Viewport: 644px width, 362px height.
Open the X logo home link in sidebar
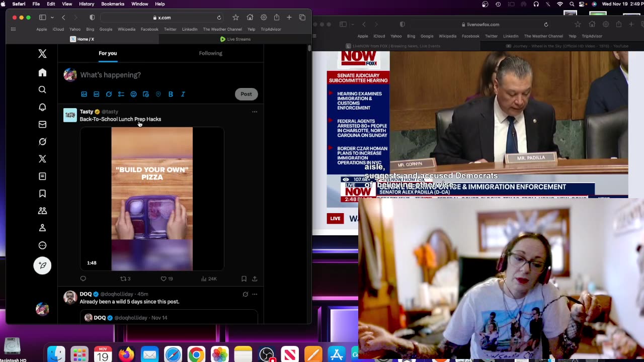(x=42, y=54)
